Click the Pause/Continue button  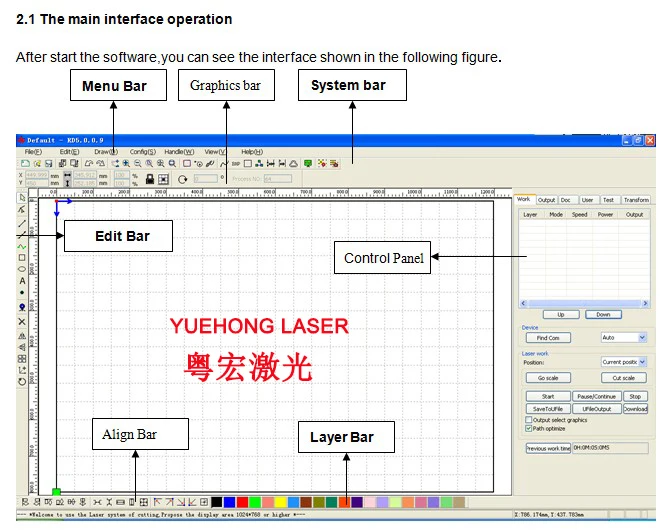point(596,396)
